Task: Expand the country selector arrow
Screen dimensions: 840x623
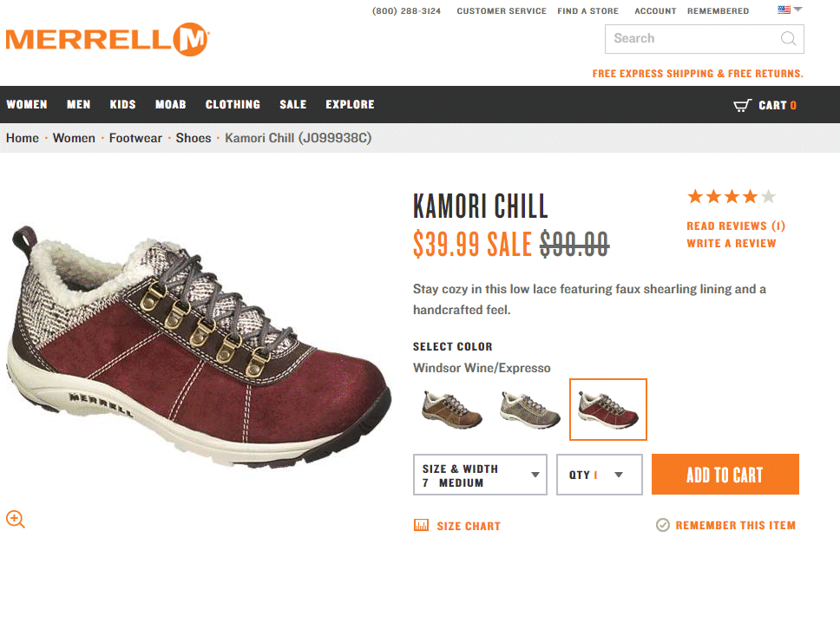Action: [797, 9]
